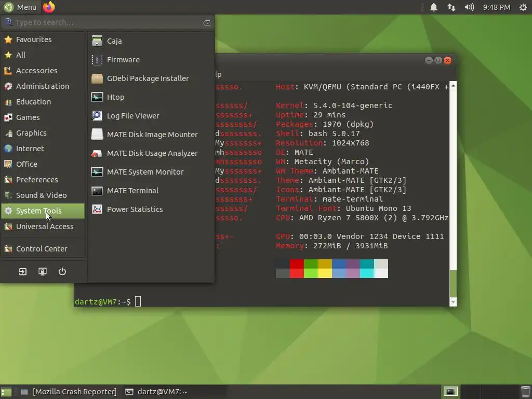Click the Memory 272MiB / 3931MiB line
The height and width of the screenshot is (399, 532).
pyautogui.click(x=331, y=246)
